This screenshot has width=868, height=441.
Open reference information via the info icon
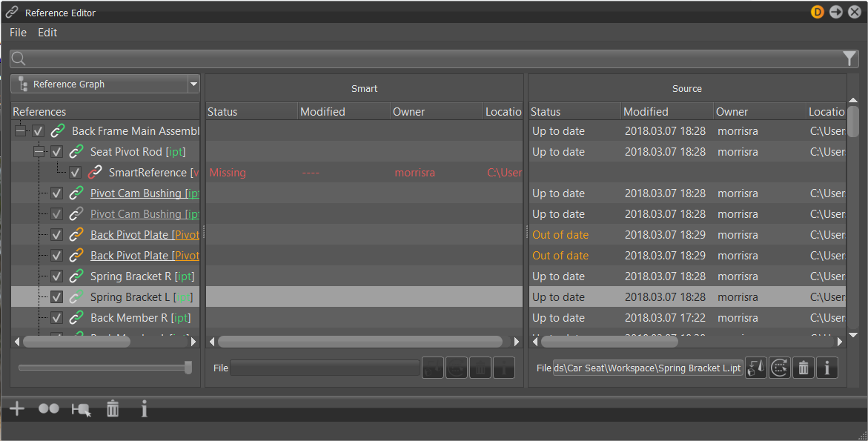[x=144, y=408]
